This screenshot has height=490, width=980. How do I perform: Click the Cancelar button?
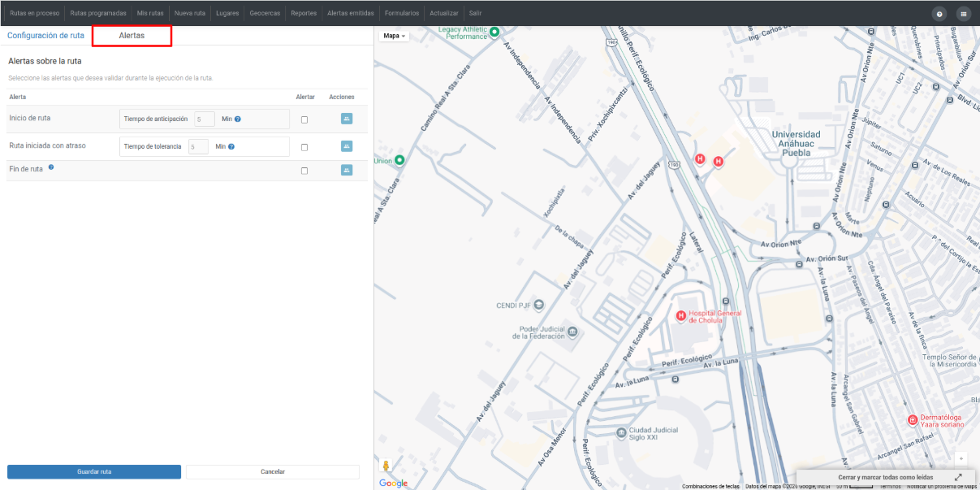(273, 471)
